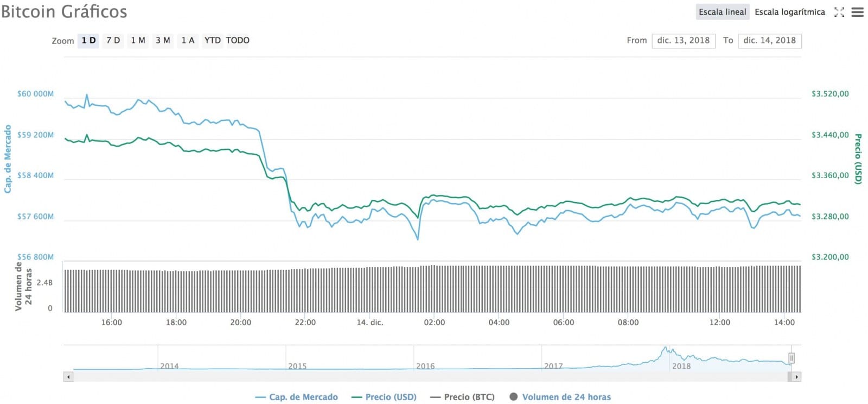
Task: Toggle Cap. de Mercado series in legend
Action: coord(296,397)
